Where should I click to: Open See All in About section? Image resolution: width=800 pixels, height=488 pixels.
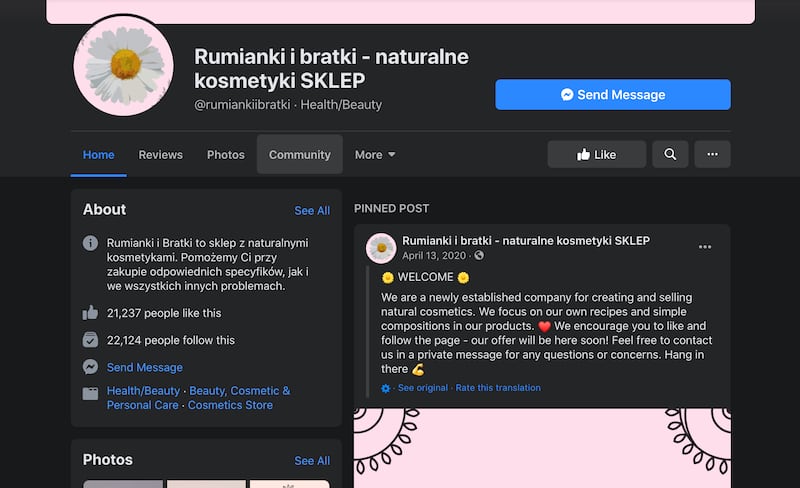tap(312, 210)
